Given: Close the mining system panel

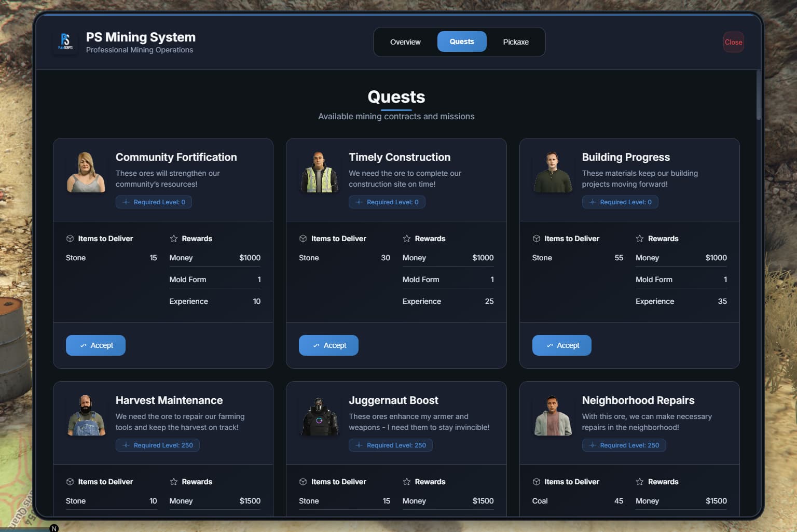Looking at the screenshot, I should (x=734, y=42).
